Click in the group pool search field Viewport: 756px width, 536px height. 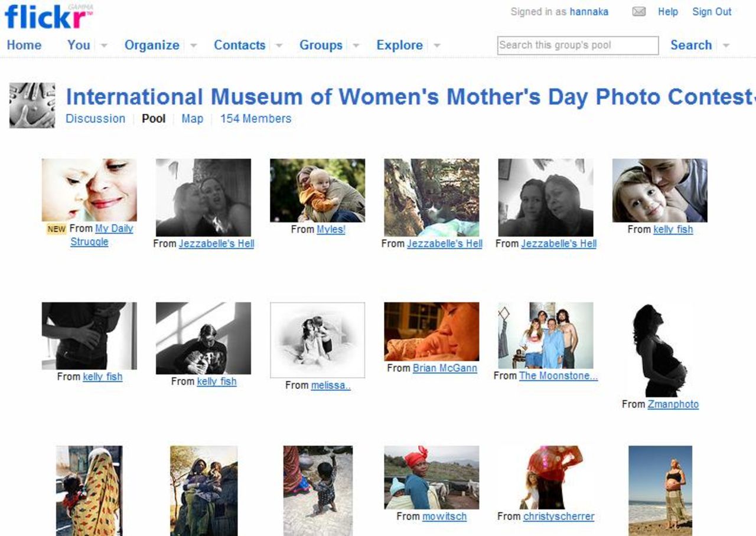point(578,45)
